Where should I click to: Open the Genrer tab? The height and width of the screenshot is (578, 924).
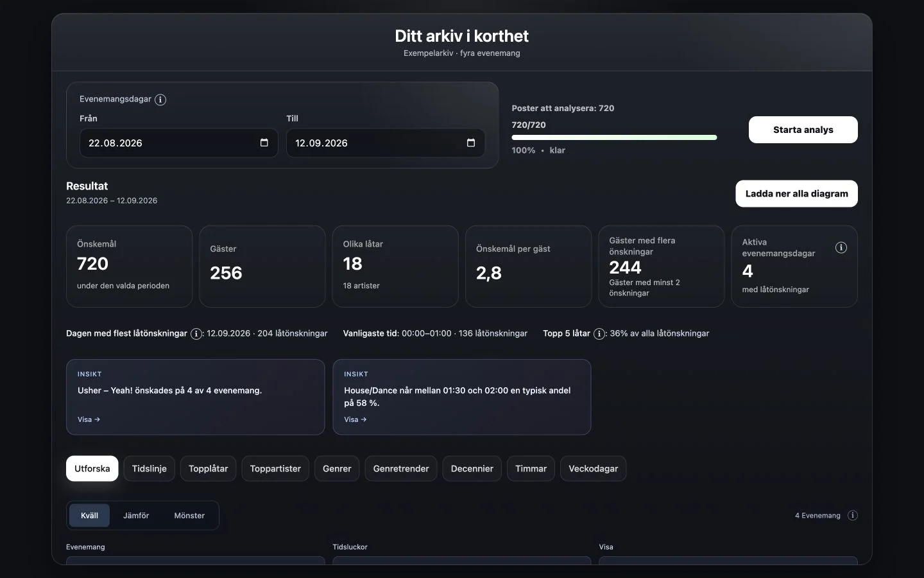[337, 469]
